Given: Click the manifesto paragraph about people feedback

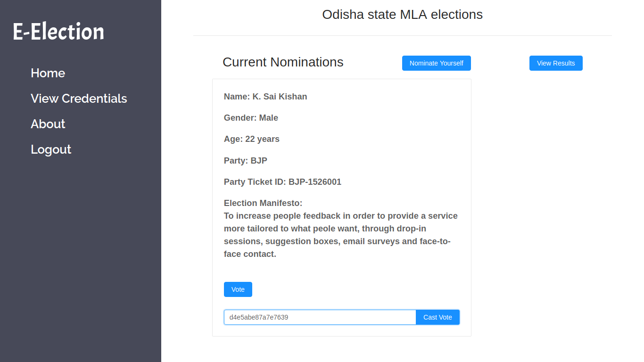Looking at the screenshot, I should [340, 235].
